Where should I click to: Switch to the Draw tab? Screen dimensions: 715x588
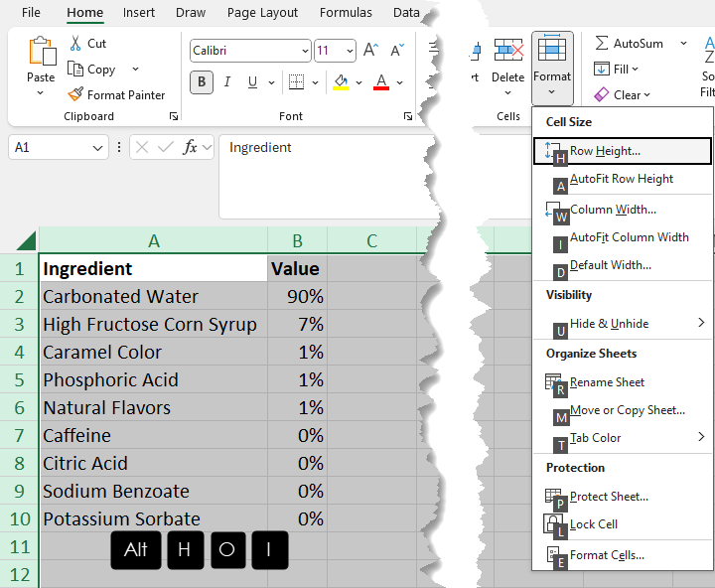191,12
